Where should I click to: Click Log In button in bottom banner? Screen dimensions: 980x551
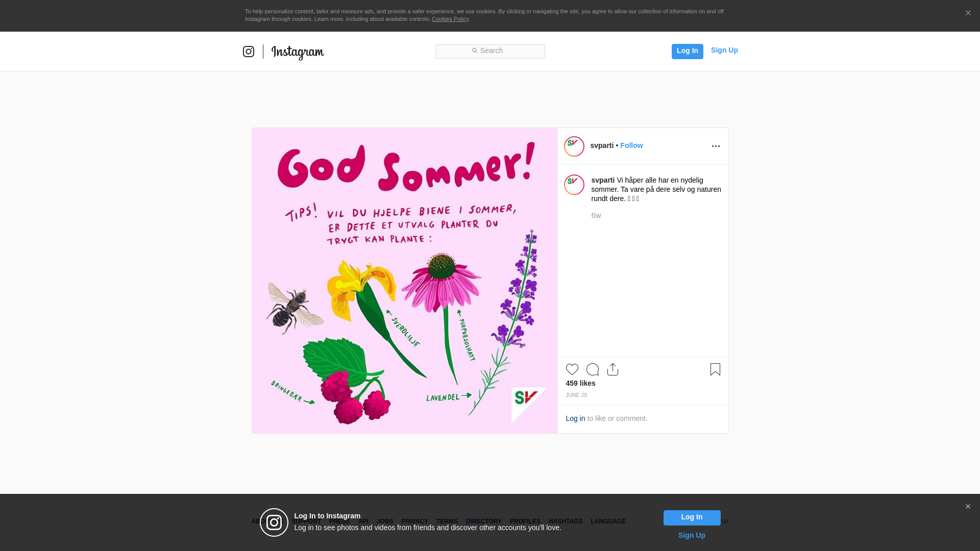pos(692,518)
